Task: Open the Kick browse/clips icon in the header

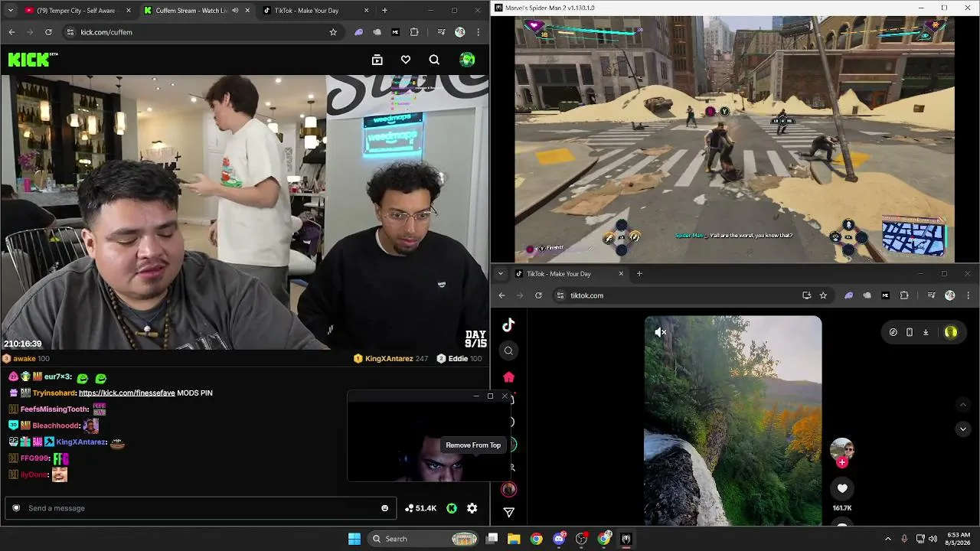Action: [377, 60]
